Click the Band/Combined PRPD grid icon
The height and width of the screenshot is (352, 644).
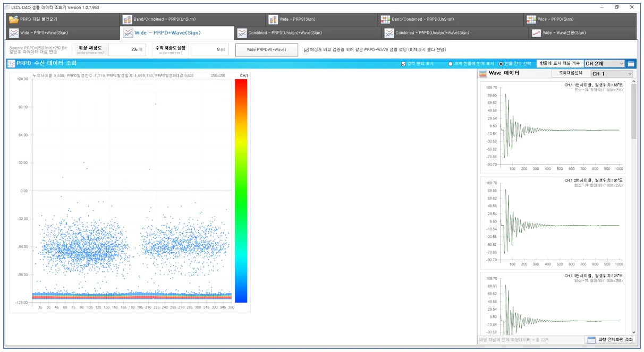[385, 20]
